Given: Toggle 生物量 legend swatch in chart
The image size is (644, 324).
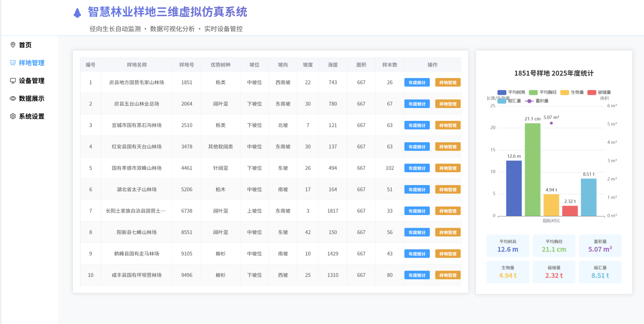Looking at the screenshot, I should [564, 92].
